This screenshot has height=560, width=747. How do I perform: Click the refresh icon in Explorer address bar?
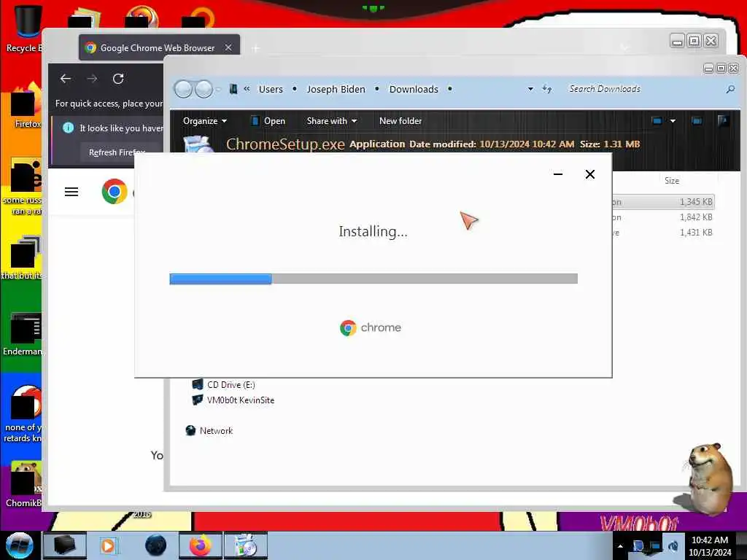[x=547, y=89]
